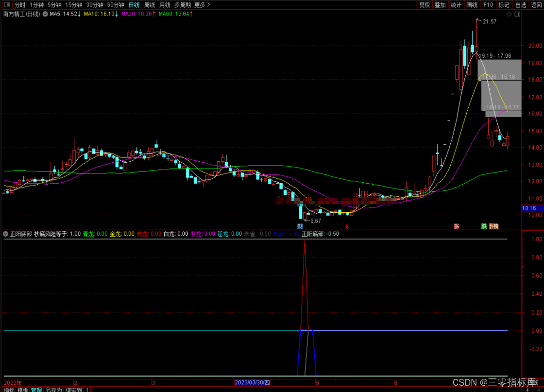Viewport: 544px width, 392px height.
Task: Click the 19.19 - 17.96 gap label
Action: pyautogui.click(x=495, y=56)
